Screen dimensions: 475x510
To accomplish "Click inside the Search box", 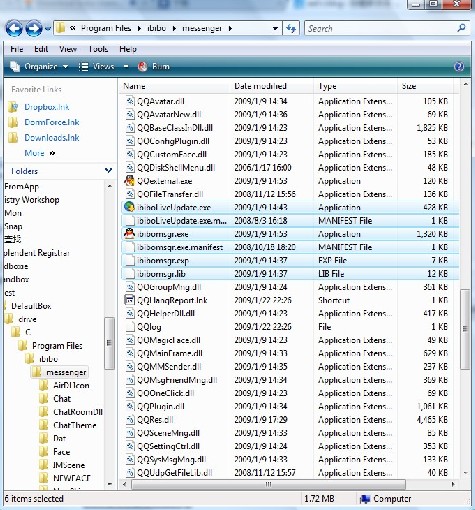I will coord(380,29).
